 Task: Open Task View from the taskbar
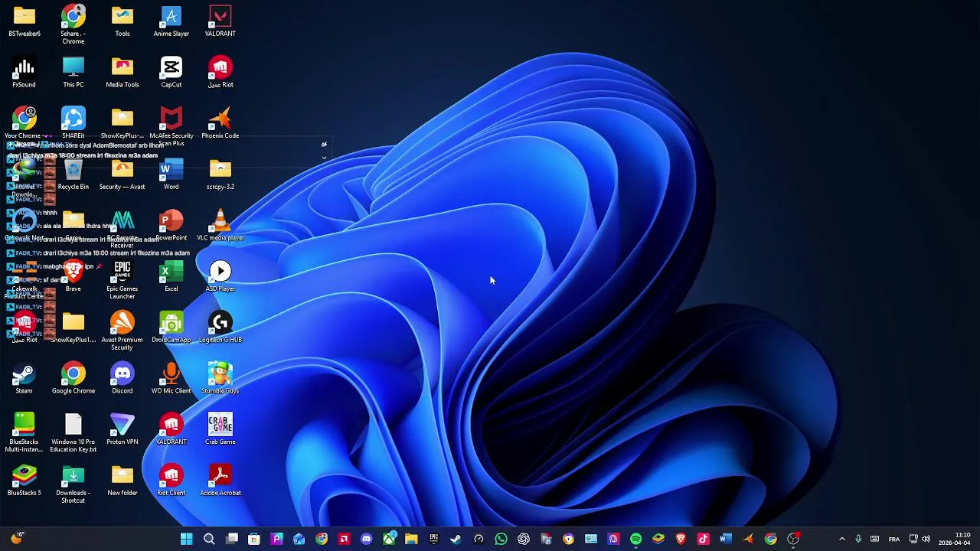point(232,540)
